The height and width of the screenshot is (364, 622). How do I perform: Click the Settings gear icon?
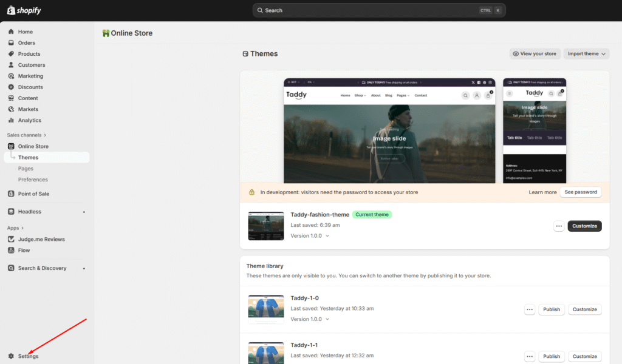[11, 356]
